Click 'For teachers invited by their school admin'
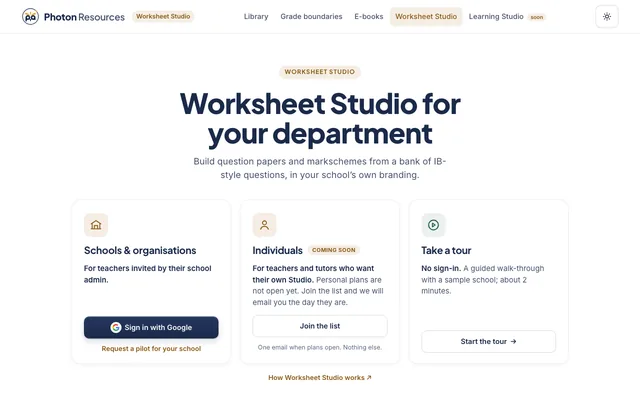The height and width of the screenshot is (400, 640). tap(148, 274)
